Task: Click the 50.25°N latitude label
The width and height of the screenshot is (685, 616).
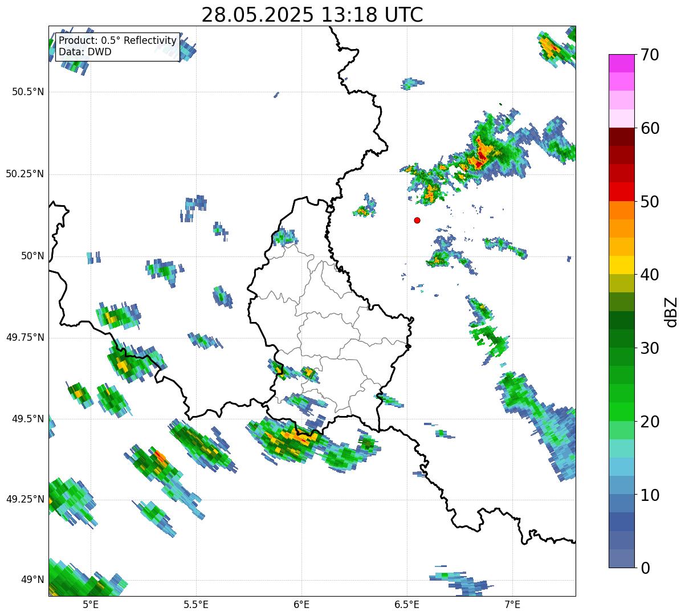Action: pos(25,174)
